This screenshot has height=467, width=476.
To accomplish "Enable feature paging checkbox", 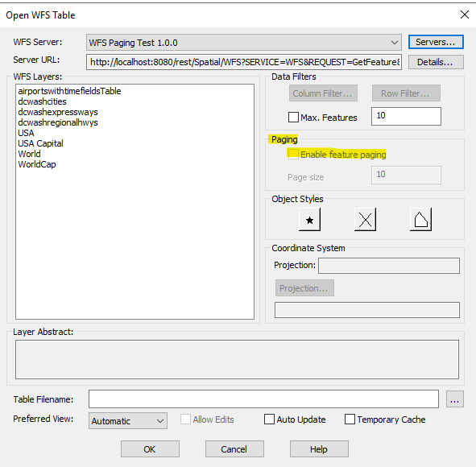I will coord(293,154).
